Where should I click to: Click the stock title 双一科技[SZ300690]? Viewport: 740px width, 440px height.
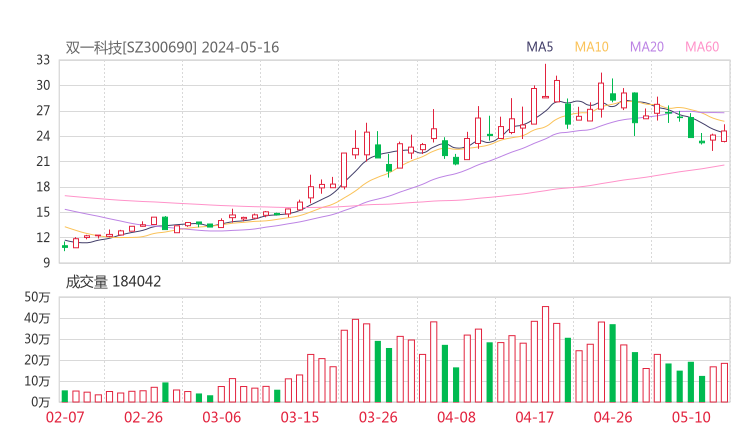click(x=131, y=47)
